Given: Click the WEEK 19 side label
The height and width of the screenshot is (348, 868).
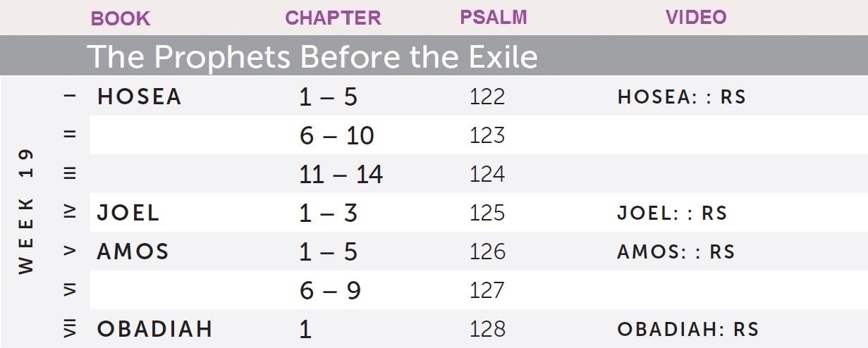Looking at the screenshot, I should (25, 211).
